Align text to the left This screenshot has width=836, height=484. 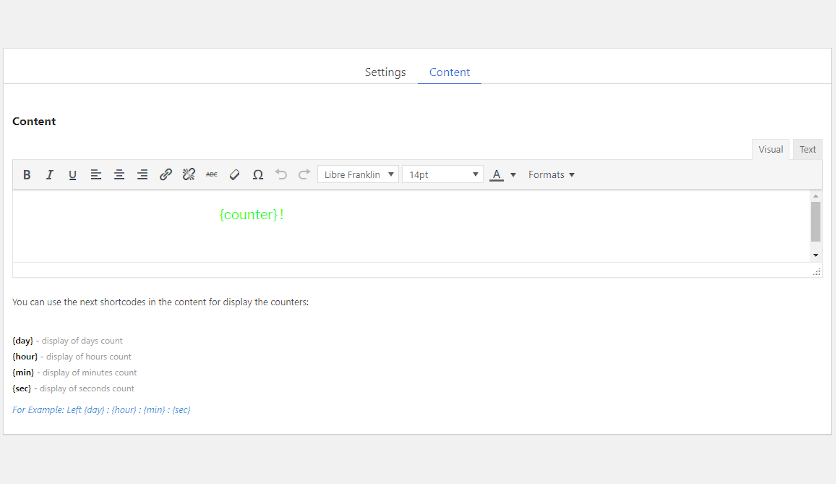click(x=96, y=175)
